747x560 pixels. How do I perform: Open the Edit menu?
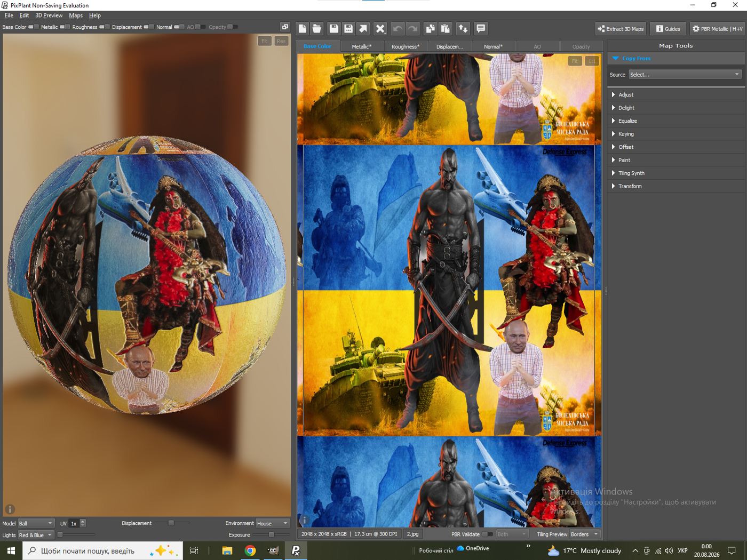[24, 15]
